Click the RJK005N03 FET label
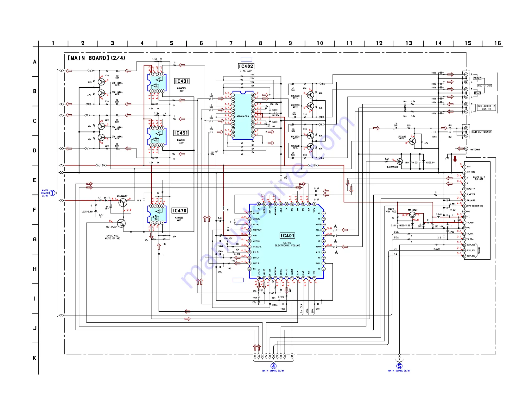 [392, 167]
